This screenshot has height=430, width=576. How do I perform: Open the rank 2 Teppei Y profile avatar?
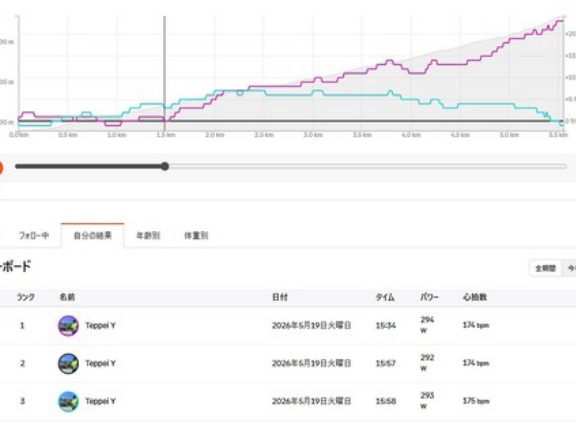(x=68, y=364)
